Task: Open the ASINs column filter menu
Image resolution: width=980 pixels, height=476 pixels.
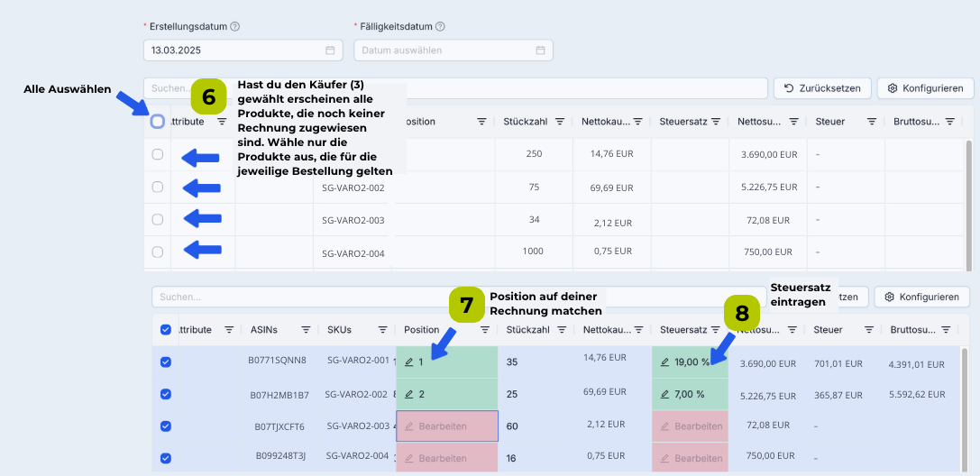Action: (306, 330)
